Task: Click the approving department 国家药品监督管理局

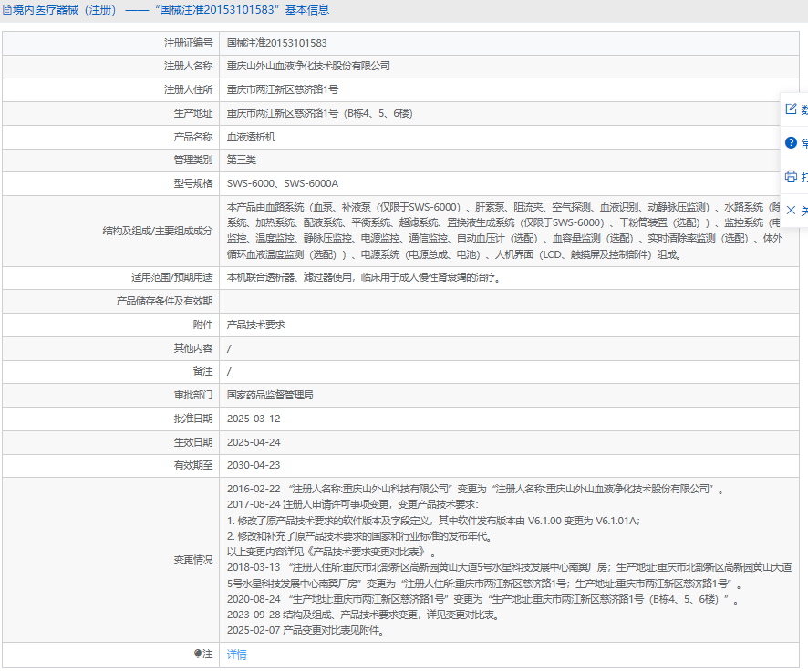Action: (270, 395)
